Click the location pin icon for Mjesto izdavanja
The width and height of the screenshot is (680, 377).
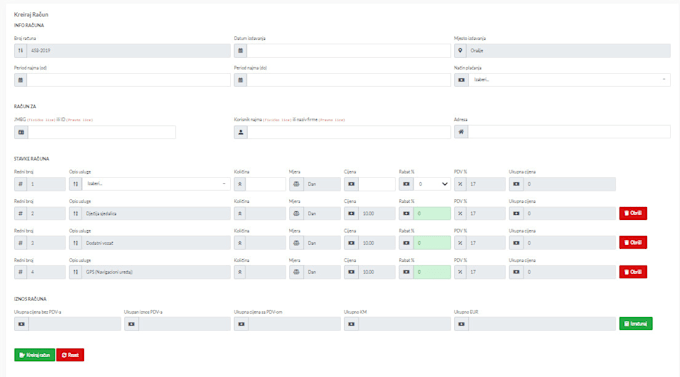[461, 51]
